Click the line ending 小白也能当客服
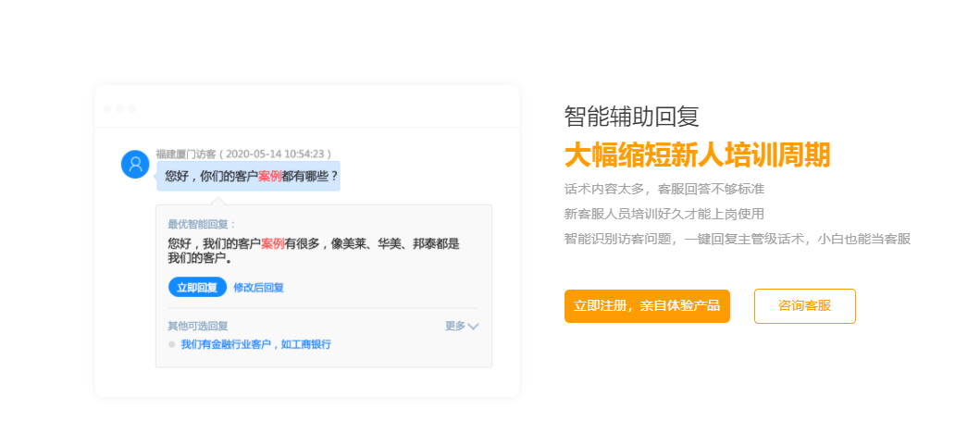 point(738,239)
